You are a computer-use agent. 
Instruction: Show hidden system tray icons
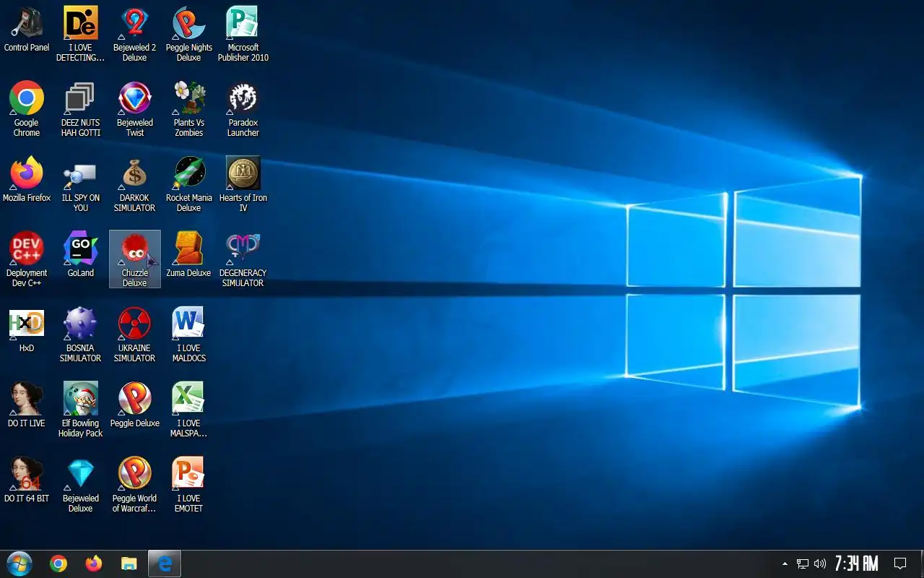(785, 564)
